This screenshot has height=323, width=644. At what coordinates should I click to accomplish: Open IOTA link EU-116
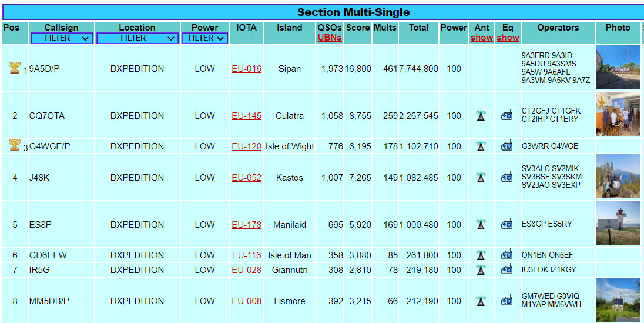click(246, 255)
